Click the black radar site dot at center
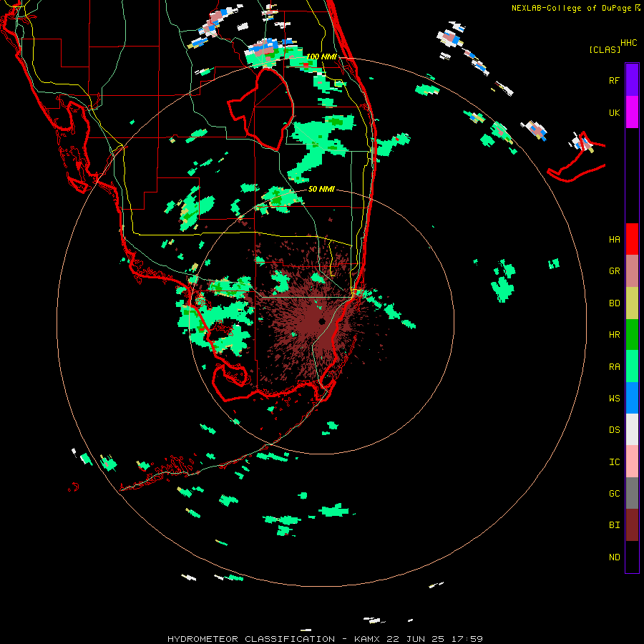Image resolution: width=644 pixels, height=644 pixels. point(322,321)
